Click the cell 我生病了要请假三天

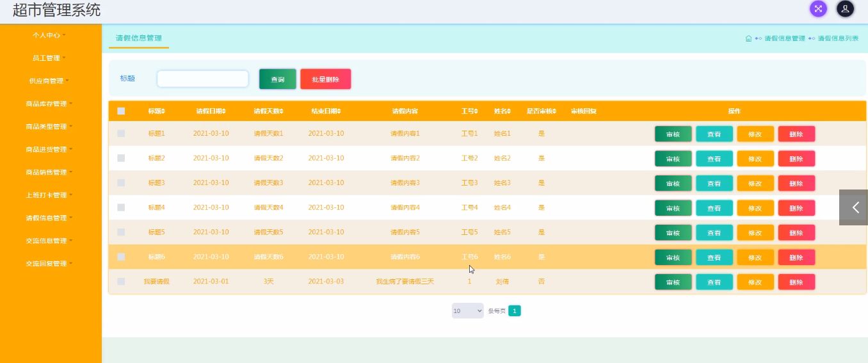pyautogui.click(x=405, y=282)
